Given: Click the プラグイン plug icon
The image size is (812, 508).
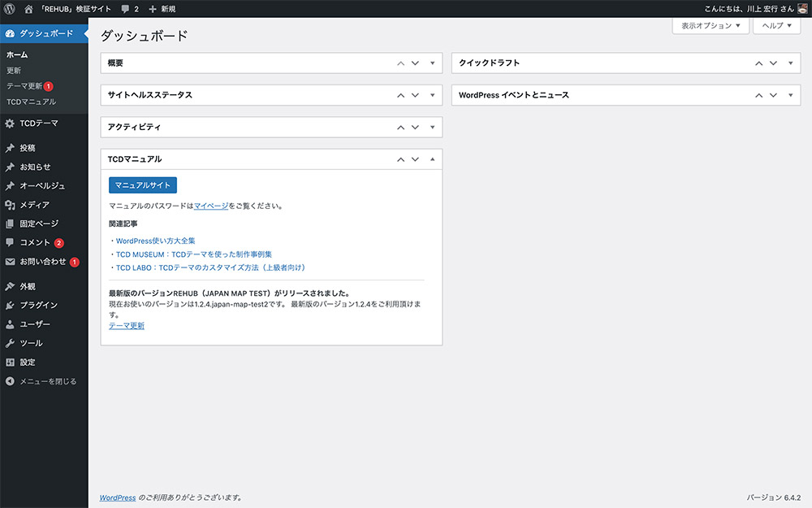Looking at the screenshot, I should tap(10, 306).
